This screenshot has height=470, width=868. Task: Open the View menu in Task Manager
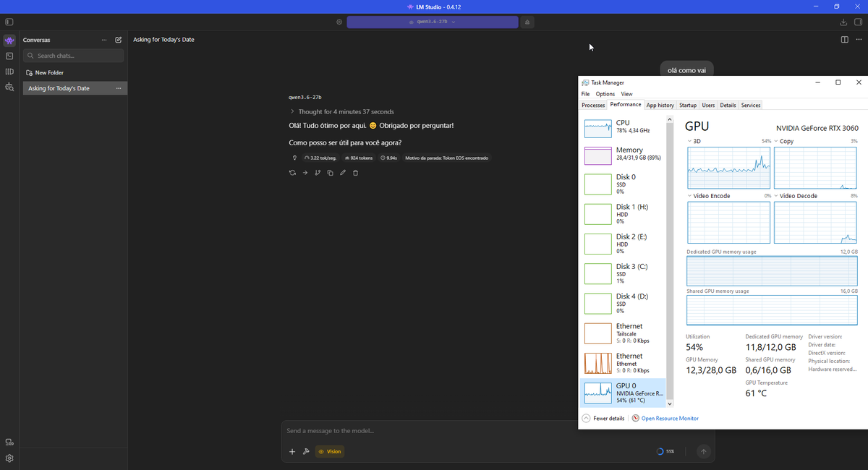click(626, 94)
